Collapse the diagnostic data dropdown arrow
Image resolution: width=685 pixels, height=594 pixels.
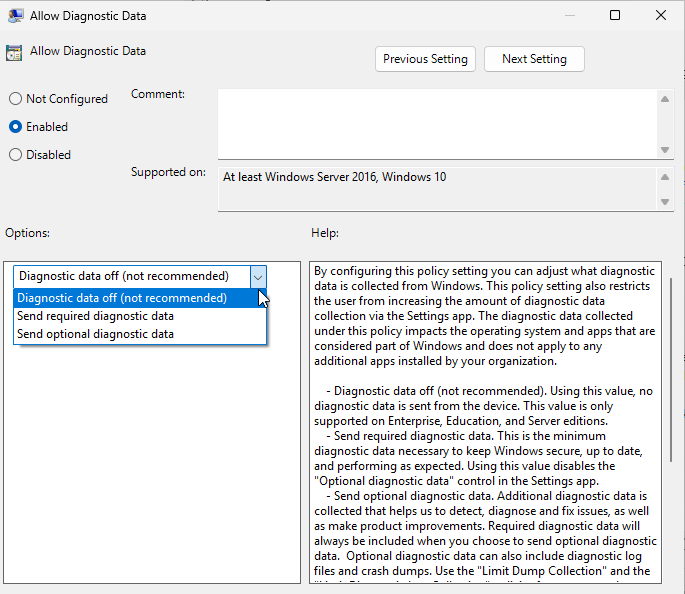[258, 277]
